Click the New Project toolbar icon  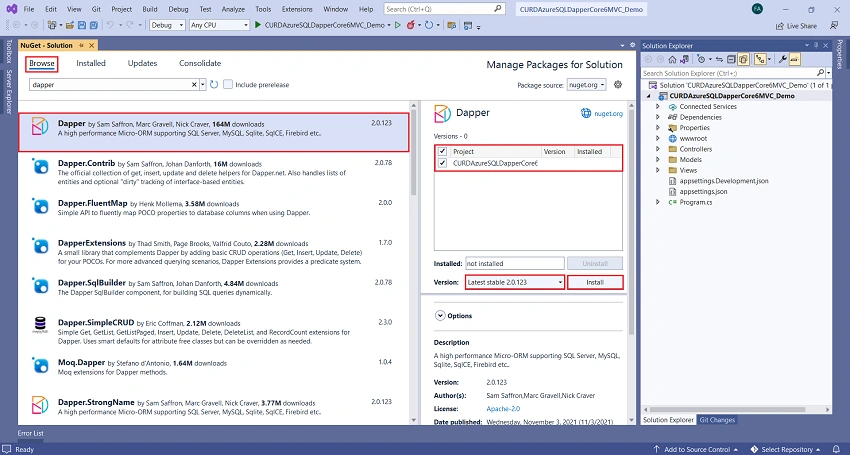pyautogui.click(x=52, y=25)
